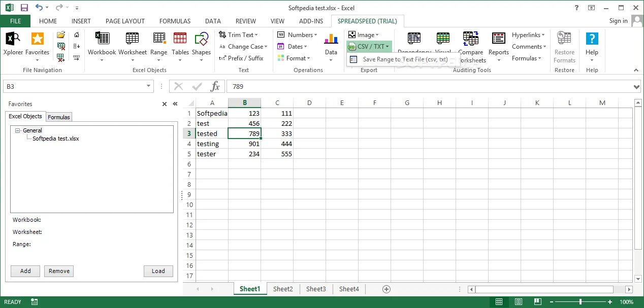
Task: Select cell A4 containing testing
Action: tap(212, 144)
